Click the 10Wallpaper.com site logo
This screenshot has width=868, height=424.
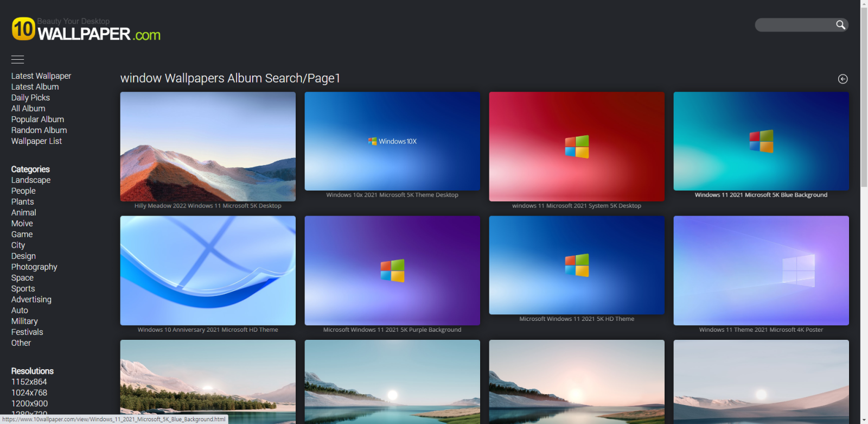tap(86, 30)
